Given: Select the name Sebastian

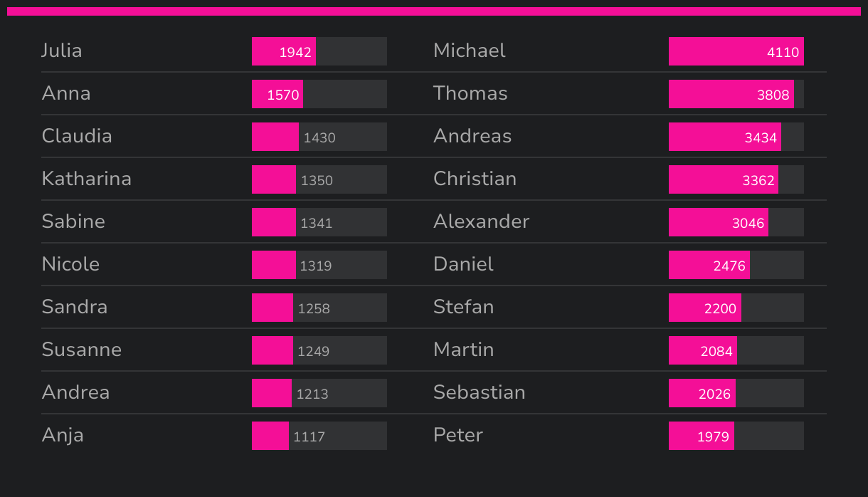Looking at the screenshot, I should (480, 393).
